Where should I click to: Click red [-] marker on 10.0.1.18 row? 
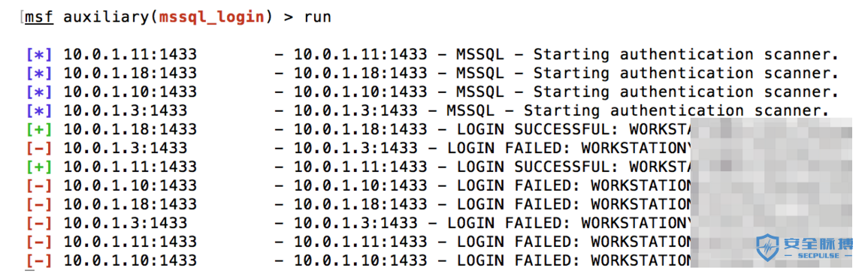39,204
